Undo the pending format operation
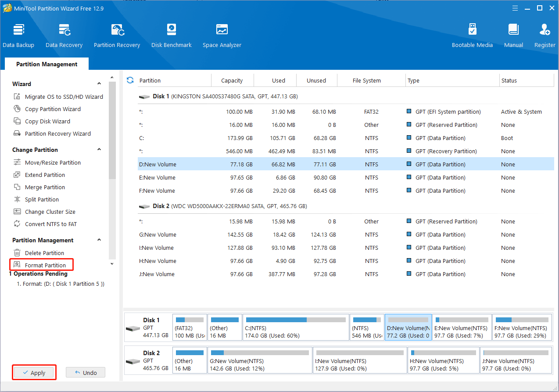This screenshot has width=559, height=392. click(x=85, y=372)
